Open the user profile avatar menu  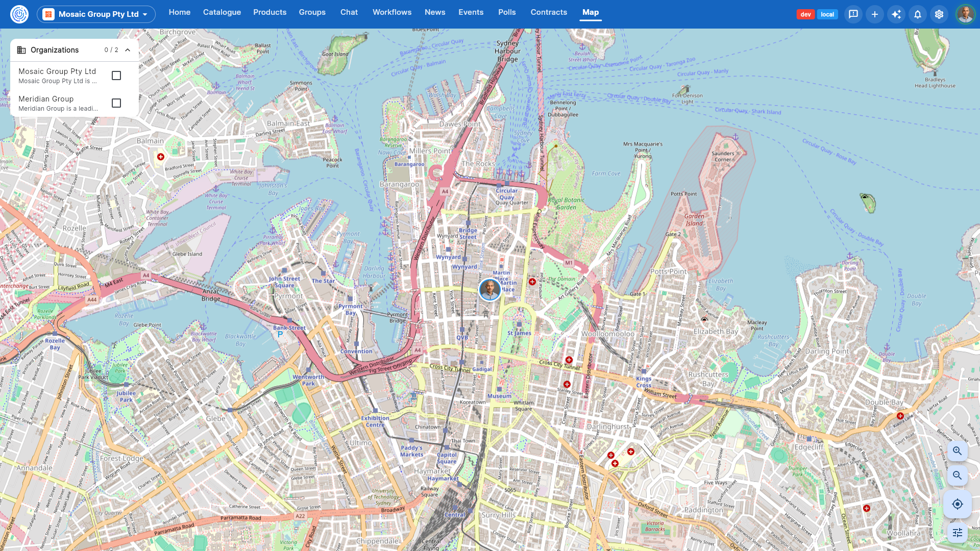tap(965, 14)
